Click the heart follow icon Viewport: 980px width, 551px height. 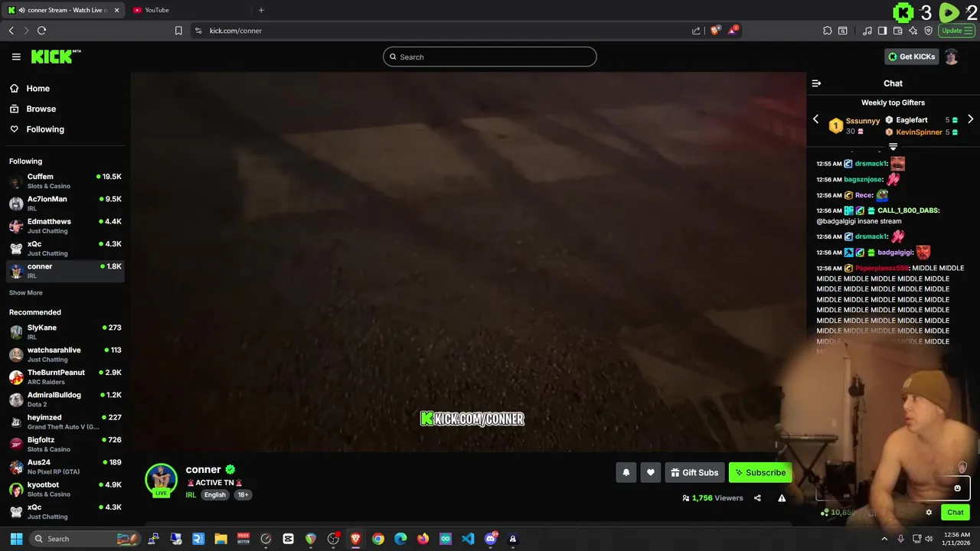coord(650,473)
